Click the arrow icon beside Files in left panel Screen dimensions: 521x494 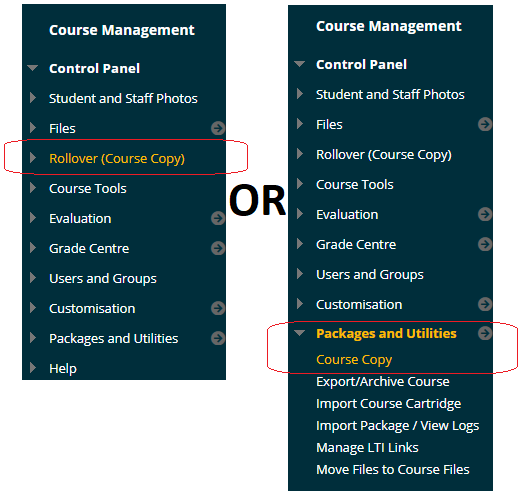[x=218, y=128]
